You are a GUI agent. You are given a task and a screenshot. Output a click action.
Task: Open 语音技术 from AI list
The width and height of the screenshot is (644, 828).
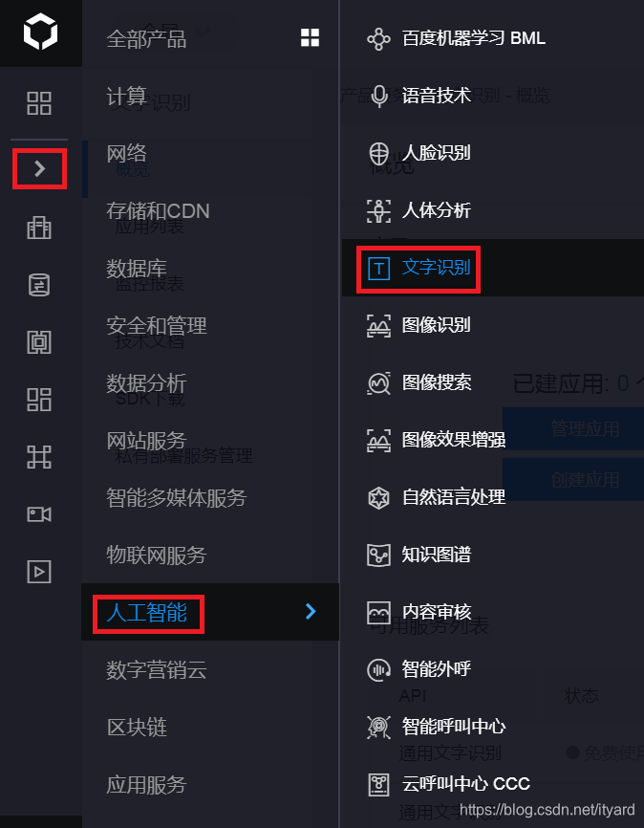pyautogui.click(x=436, y=96)
